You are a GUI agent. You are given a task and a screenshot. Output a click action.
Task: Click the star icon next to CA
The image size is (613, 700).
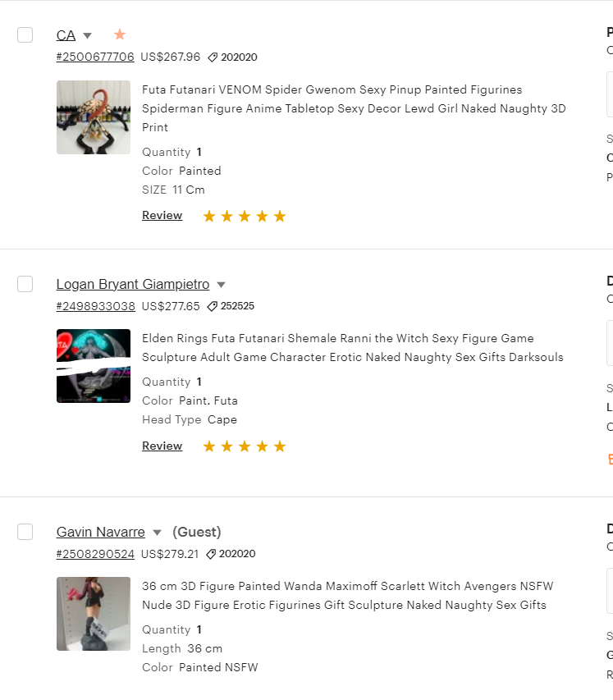(120, 34)
